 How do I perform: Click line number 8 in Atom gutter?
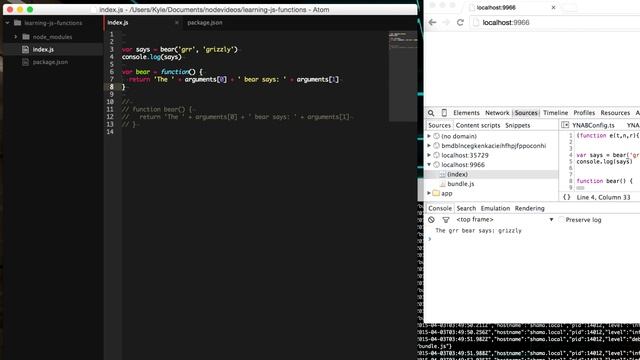[111, 87]
